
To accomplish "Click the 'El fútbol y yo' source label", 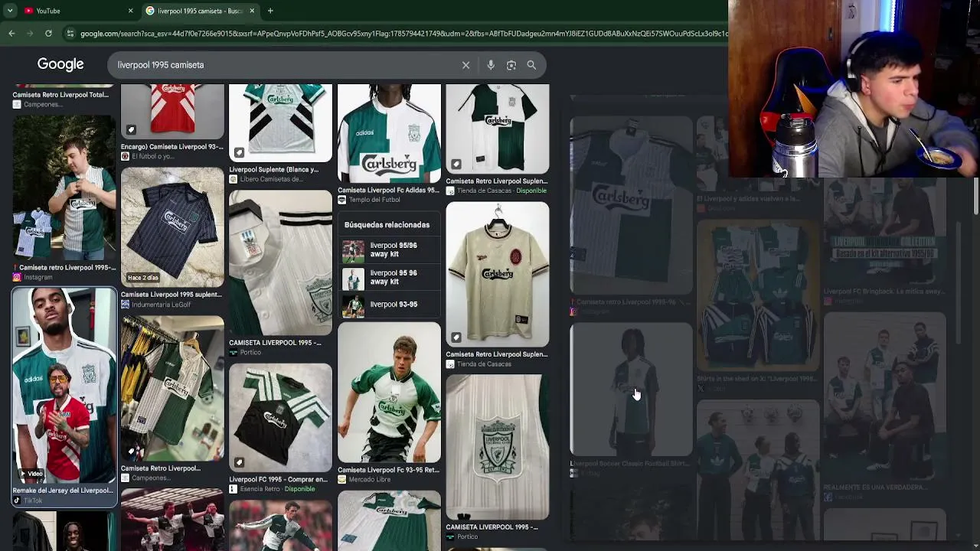I will click(x=153, y=157).
